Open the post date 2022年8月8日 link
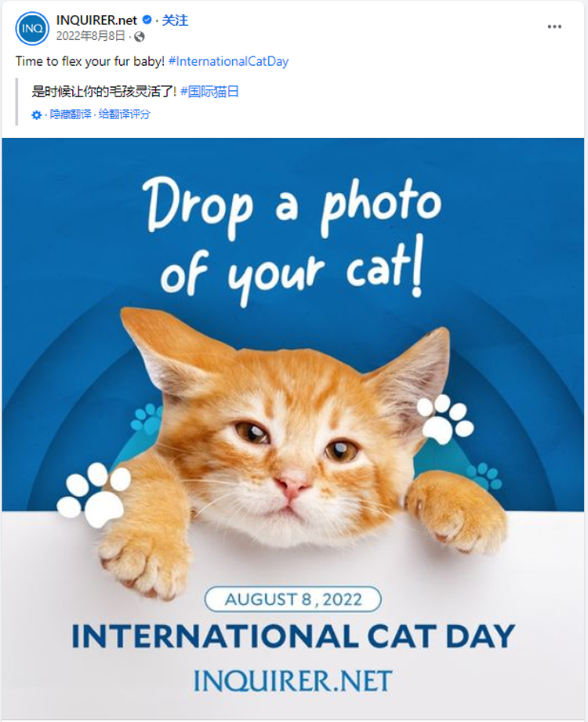 [90, 36]
